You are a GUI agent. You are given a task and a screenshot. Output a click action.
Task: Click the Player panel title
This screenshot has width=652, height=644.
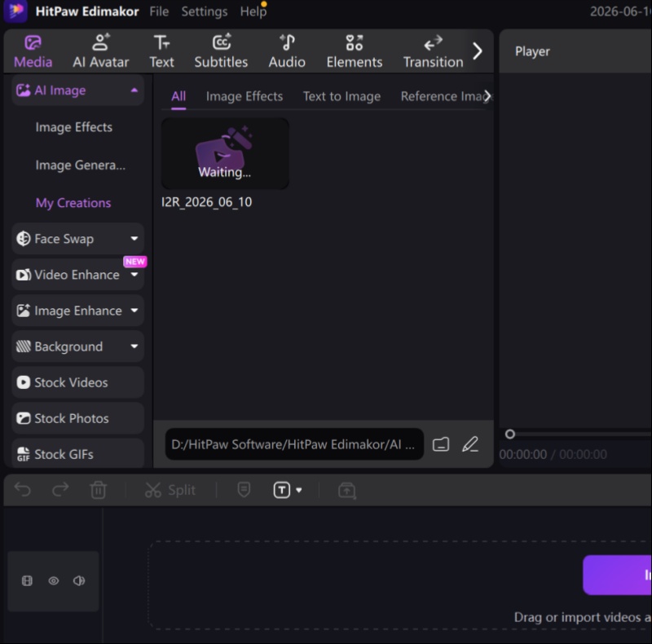pyautogui.click(x=532, y=51)
